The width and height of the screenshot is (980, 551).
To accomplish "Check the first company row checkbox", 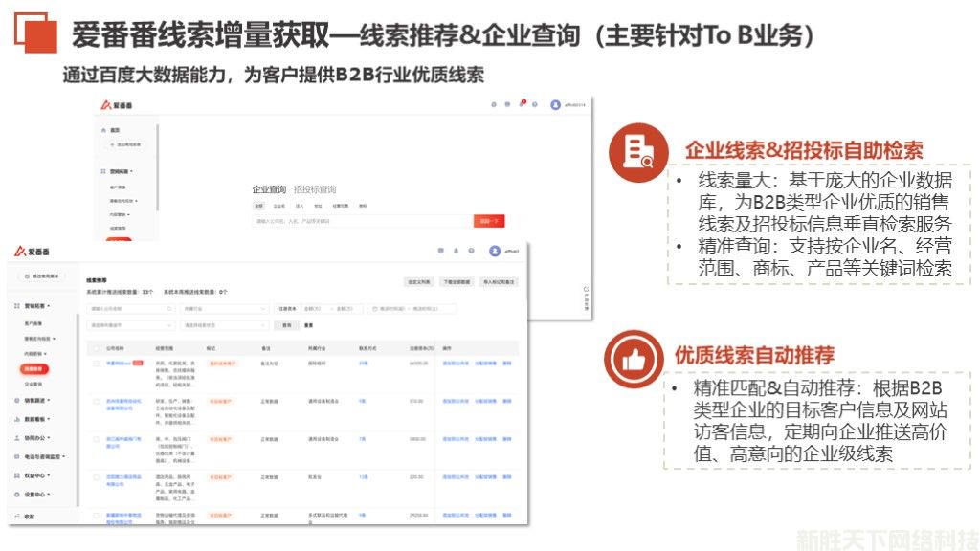I will 96,364.
